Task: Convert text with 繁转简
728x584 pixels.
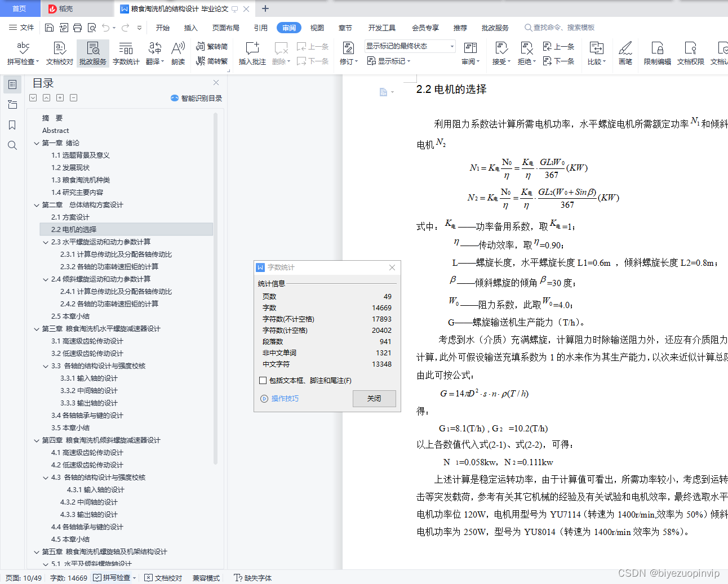Action: tap(212, 47)
